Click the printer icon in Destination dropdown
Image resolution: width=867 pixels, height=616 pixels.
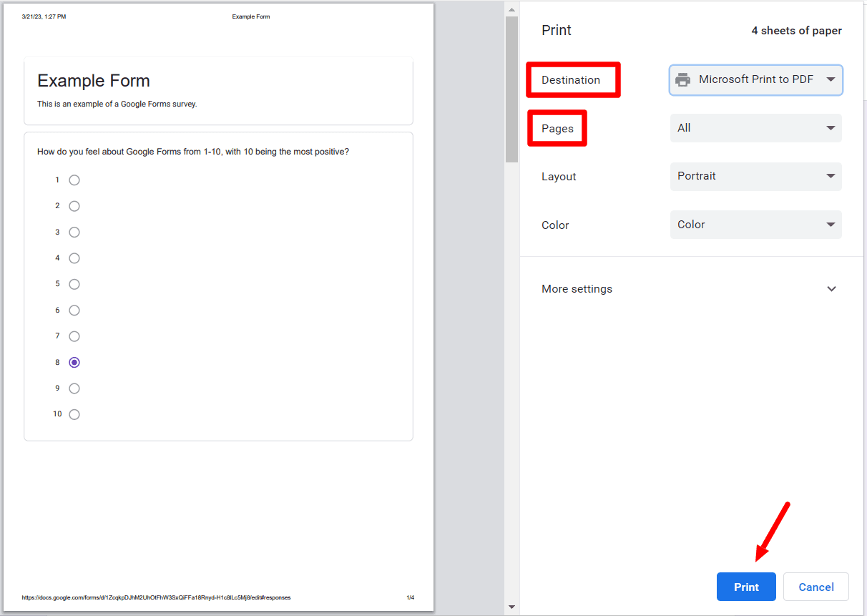click(683, 79)
